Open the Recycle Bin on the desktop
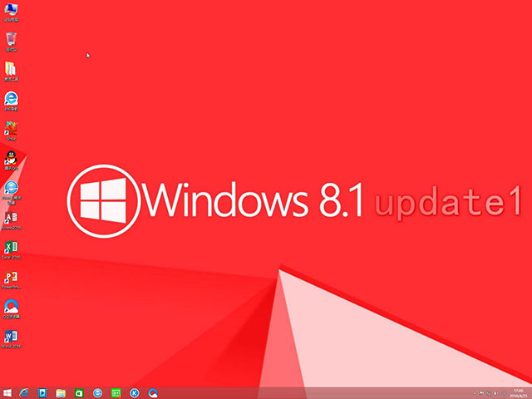This screenshot has width=532, height=399. pyautogui.click(x=12, y=40)
